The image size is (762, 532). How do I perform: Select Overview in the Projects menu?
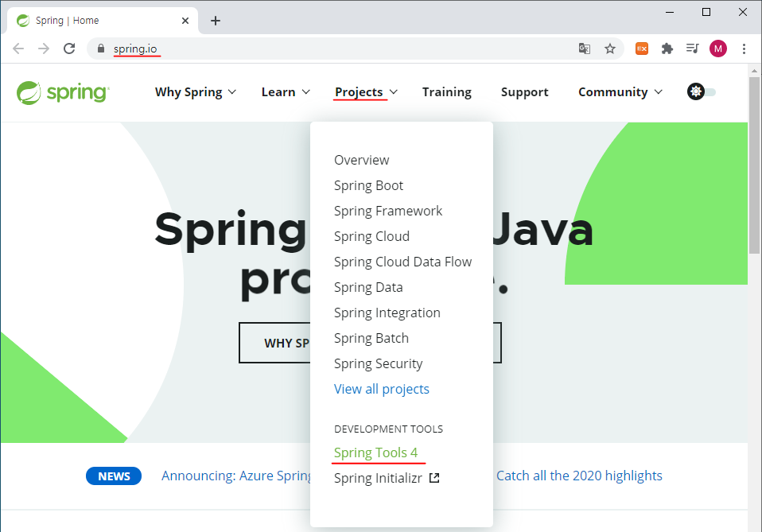[362, 160]
